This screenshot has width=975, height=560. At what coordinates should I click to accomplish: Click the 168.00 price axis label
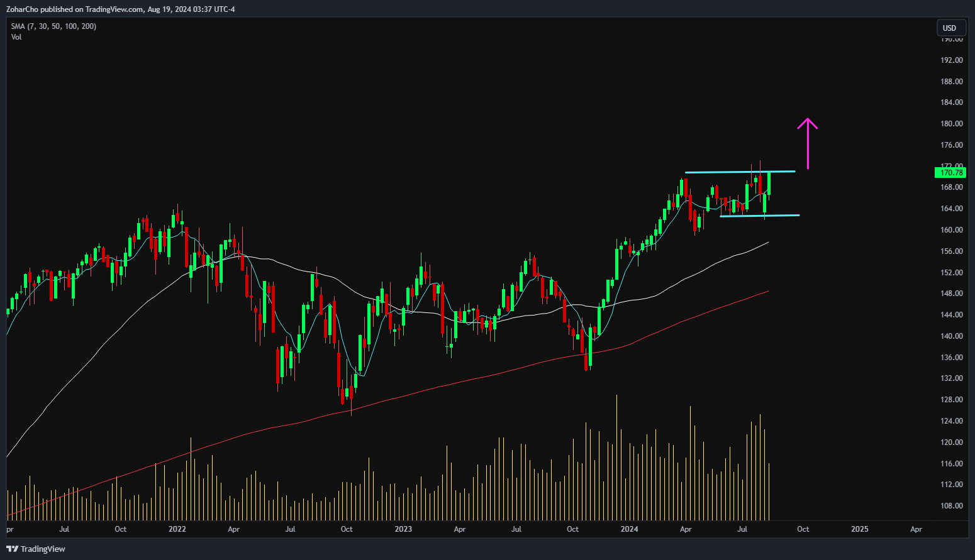pos(951,187)
